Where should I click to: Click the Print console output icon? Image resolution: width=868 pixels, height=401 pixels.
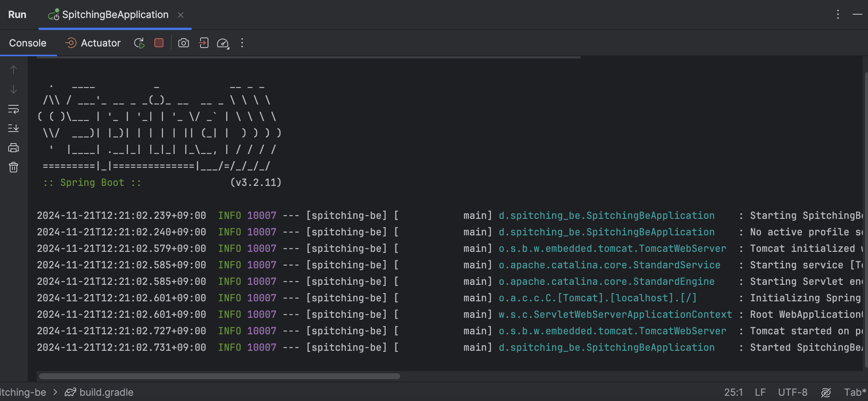[13, 148]
